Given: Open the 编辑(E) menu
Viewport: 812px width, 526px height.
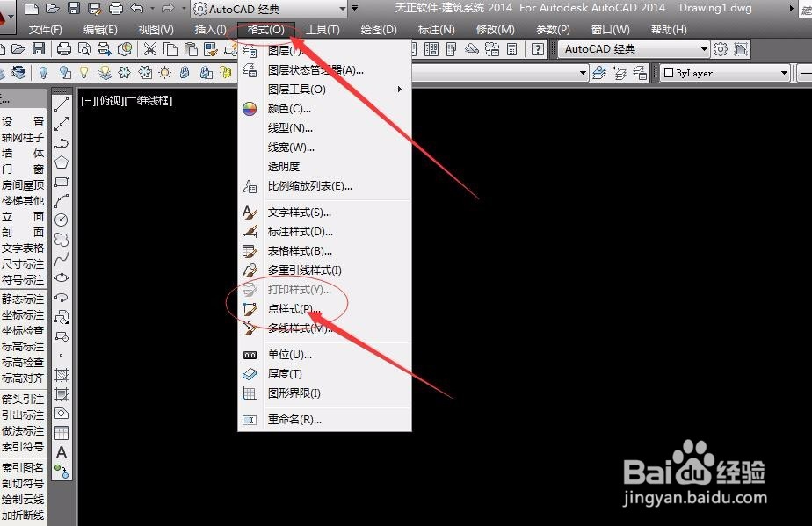Looking at the screenshot, I should tap(100, 30).
